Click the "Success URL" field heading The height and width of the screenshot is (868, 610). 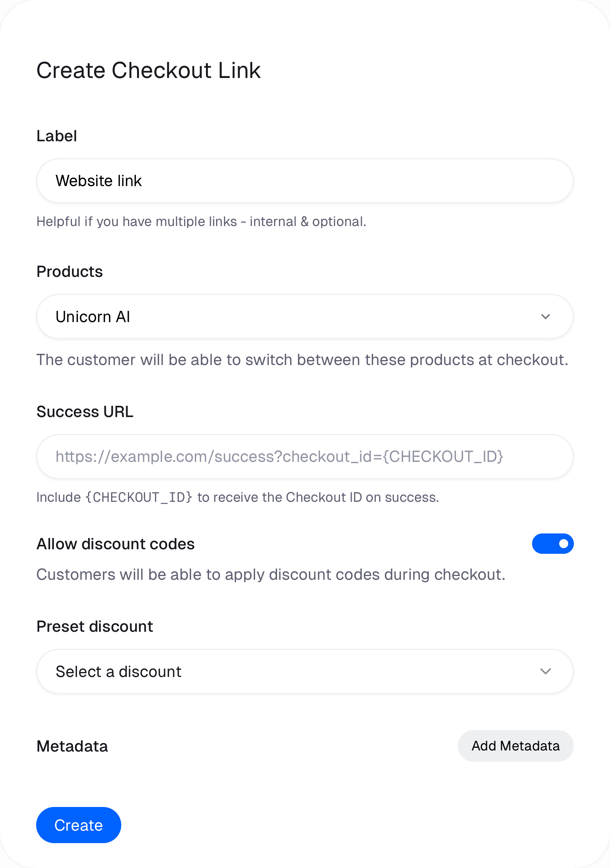point(85,411)
